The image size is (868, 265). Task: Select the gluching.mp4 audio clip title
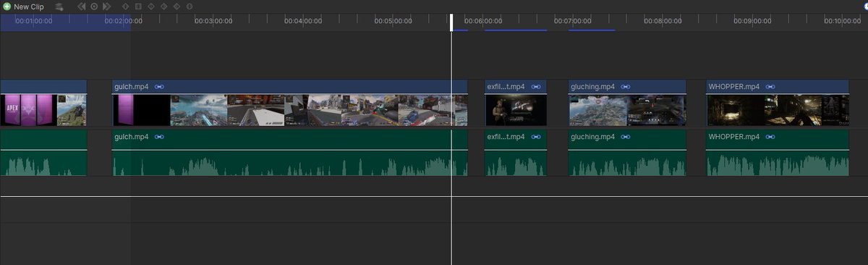coord(592,137)
